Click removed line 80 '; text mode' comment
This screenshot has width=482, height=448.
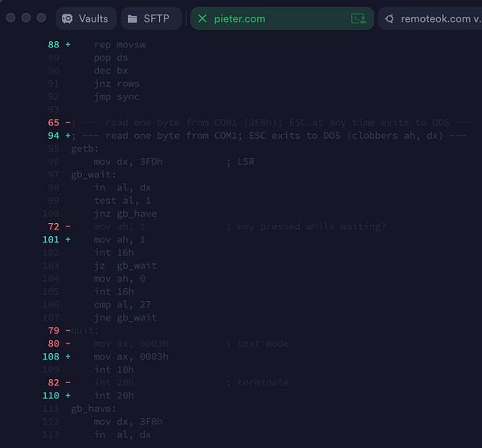258,344
